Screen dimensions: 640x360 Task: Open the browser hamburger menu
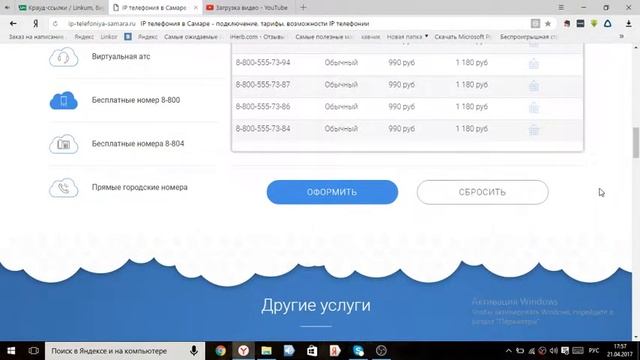[x=561, y=7]
